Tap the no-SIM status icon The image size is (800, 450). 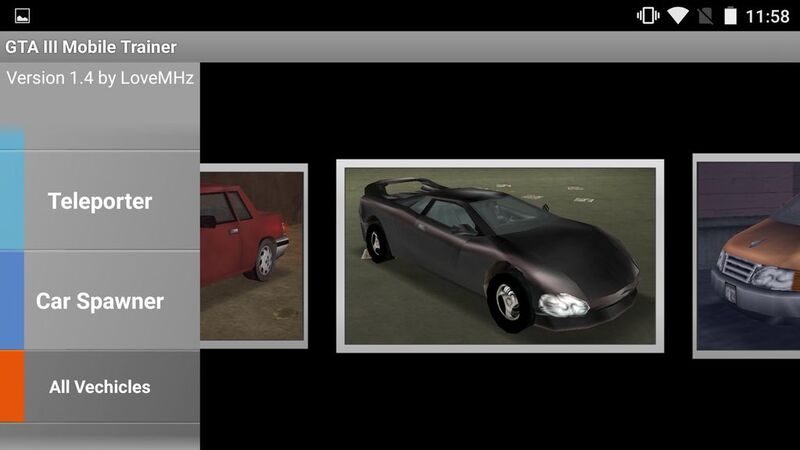706,16
